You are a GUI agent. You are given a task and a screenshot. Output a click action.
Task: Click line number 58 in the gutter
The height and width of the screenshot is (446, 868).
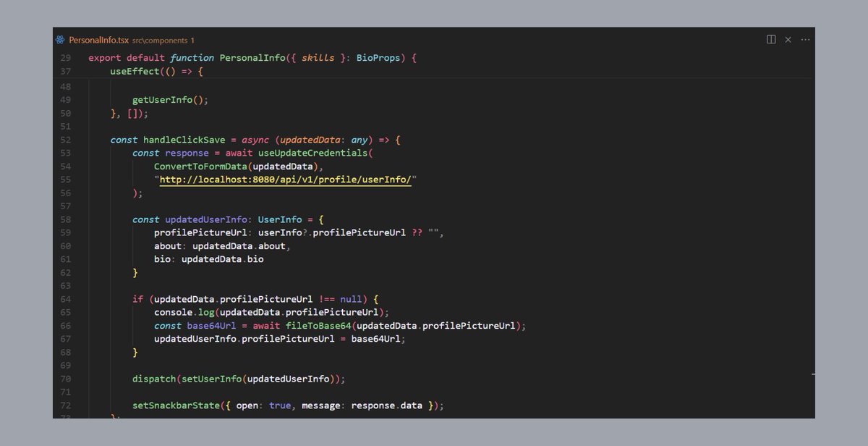[66, 219]
